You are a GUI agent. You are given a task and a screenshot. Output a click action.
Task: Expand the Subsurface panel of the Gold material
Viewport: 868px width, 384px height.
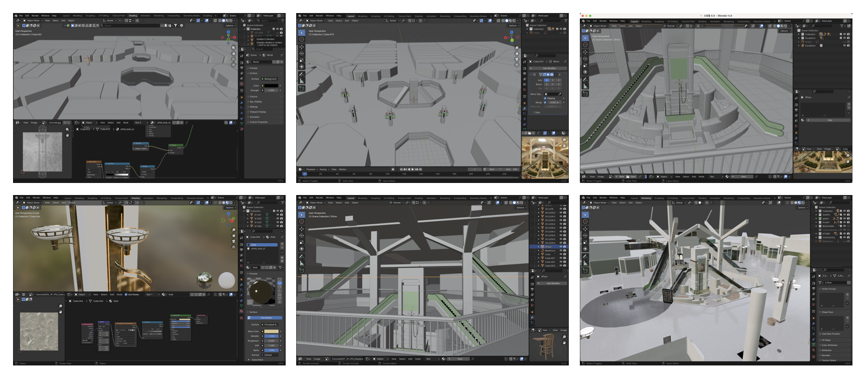coord(257,359)
